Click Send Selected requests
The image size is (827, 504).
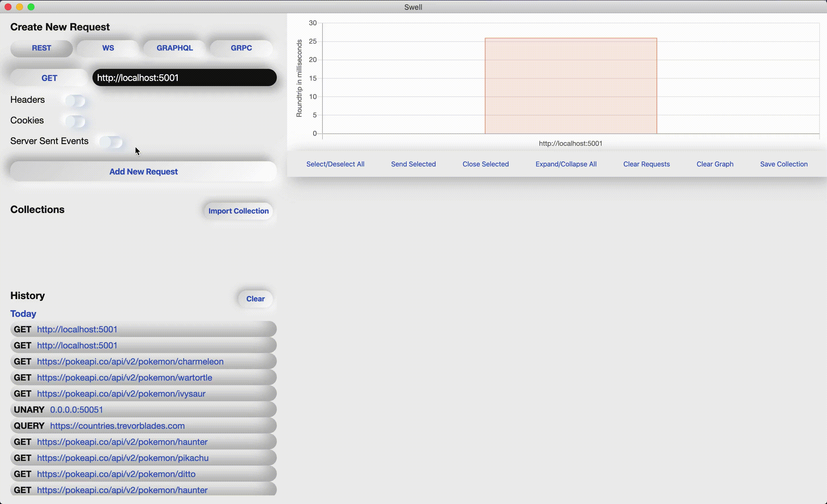click(x=413, y=164)
